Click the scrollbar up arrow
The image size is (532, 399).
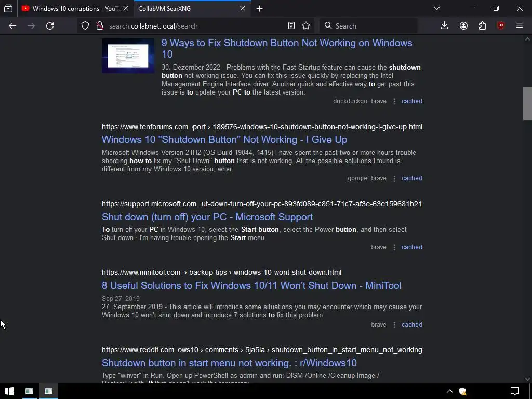[x=527, y=39]
